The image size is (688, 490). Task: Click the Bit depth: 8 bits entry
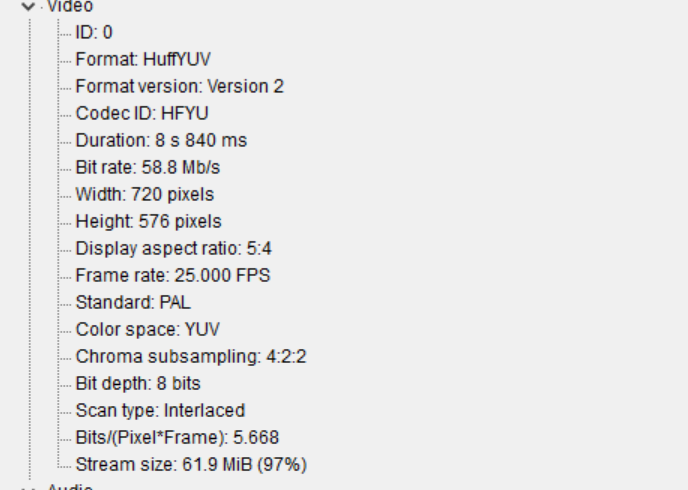138,383
